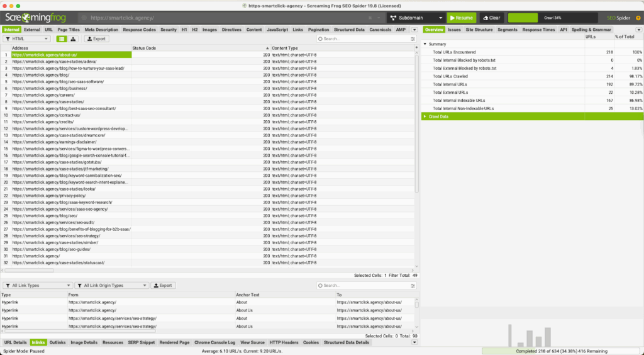
Task: Open the Response Times tab
Action: coord(538,30)
